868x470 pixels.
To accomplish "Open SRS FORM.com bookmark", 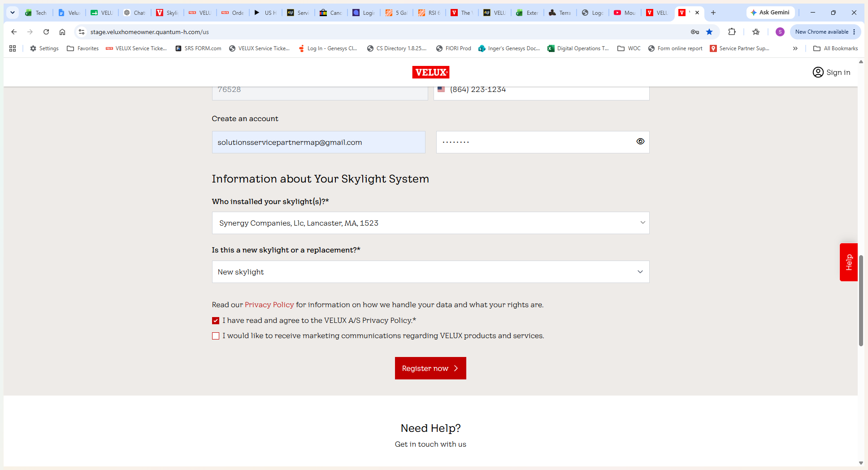I will pyautogui.click(x=198, y=48).
